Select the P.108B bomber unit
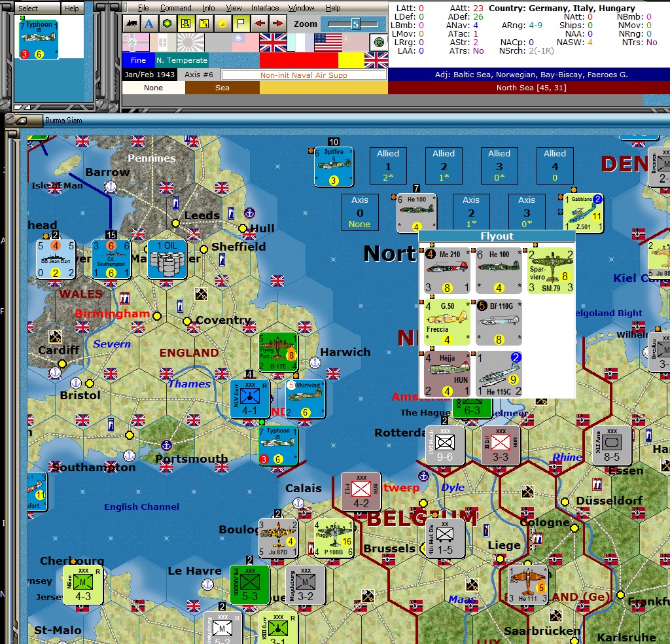 click(334, 537)
